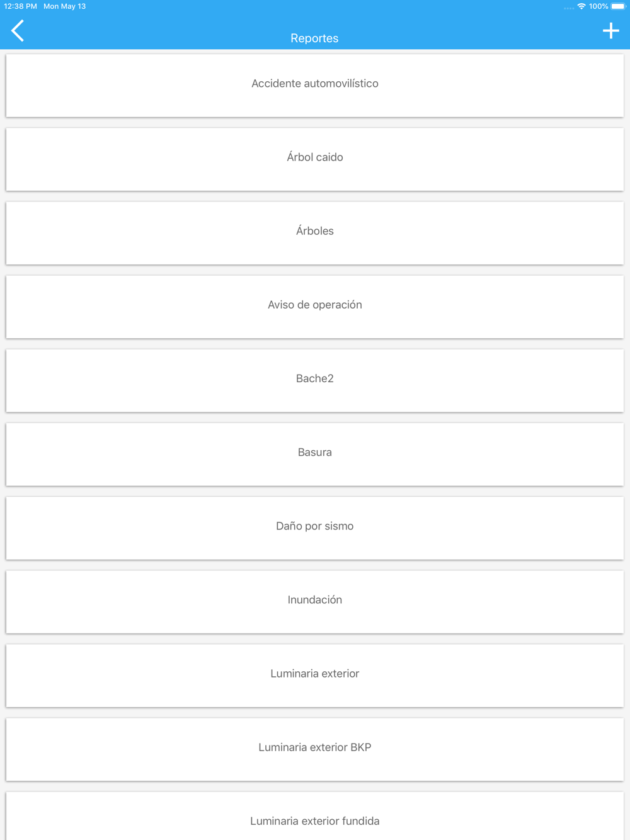Pick the Basura report type
The width and height of the screenshot is (630, 840).
point(315,454)
